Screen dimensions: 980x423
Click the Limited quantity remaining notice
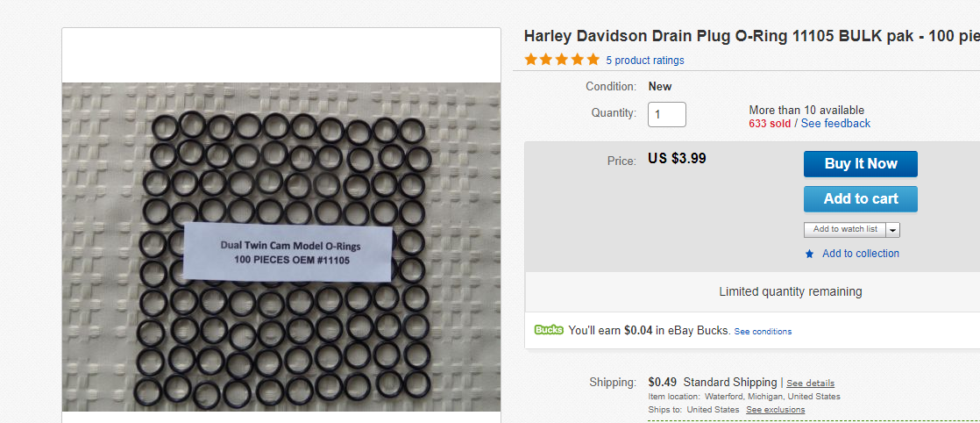tap(790, 291)
